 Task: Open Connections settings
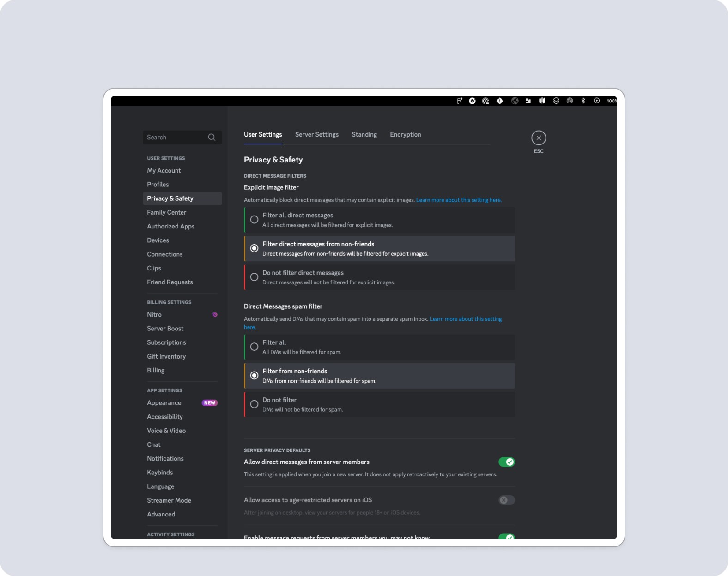point(182,254)
